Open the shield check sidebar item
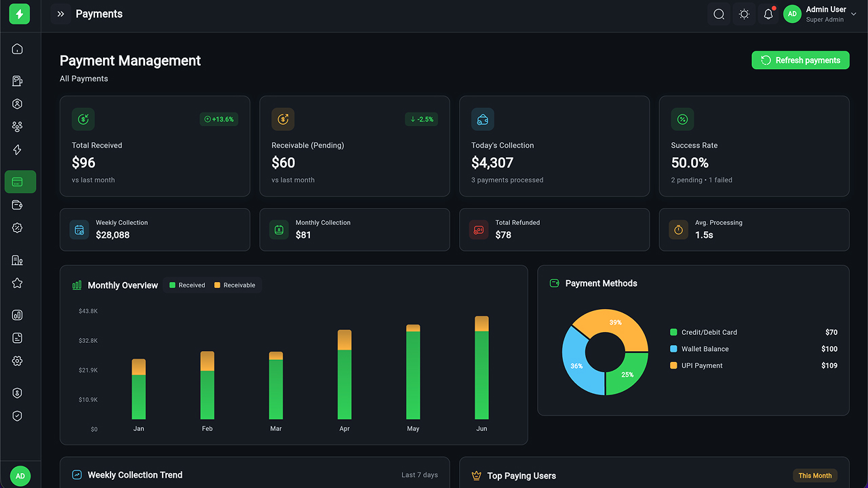The height and width of the screenshot is (488, 868). coord(18,416)
